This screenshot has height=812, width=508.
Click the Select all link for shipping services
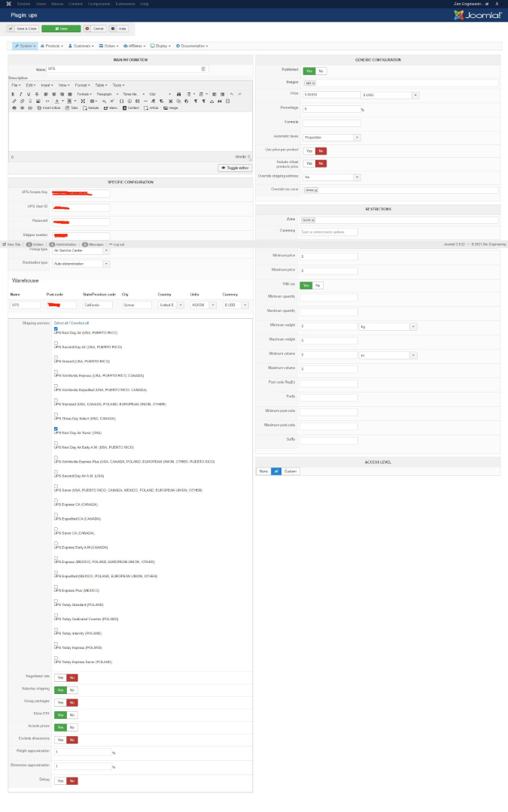click(x=61, y=323)
